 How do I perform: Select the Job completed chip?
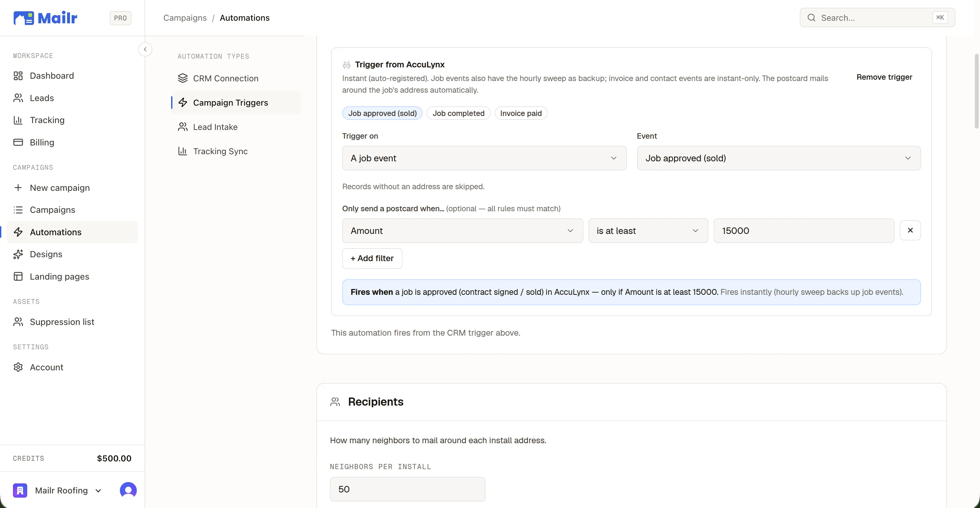(x=459, y=113)
